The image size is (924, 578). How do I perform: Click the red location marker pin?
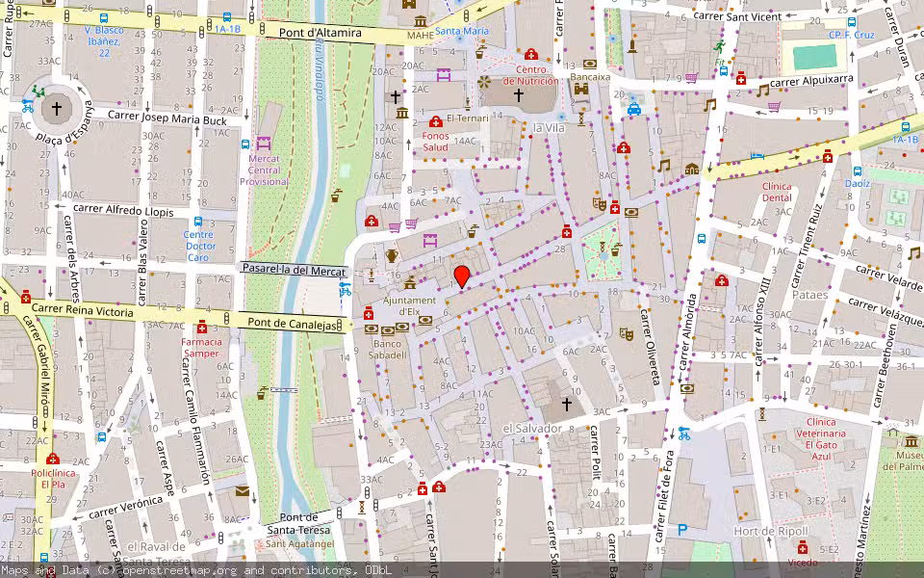tap(463, 279)
